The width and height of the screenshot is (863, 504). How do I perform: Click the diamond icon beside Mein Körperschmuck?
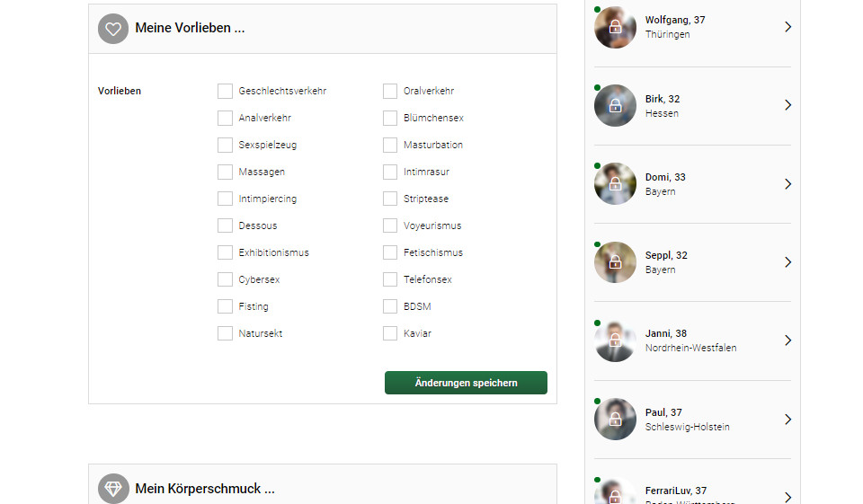(x=113, y=489)
